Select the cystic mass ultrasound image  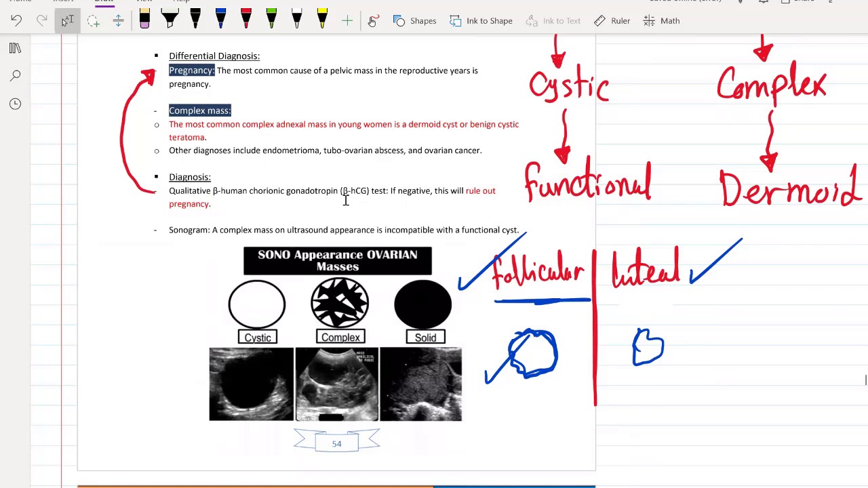[x=252, y=384]
